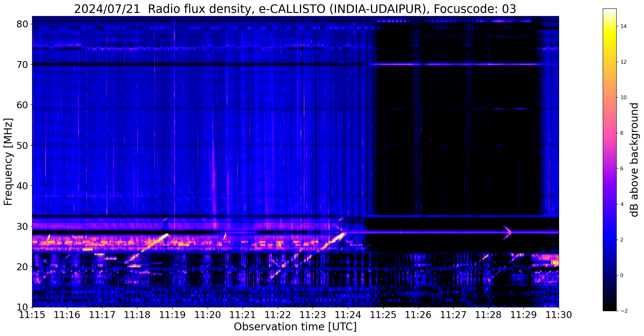The image size is (644, 336).
Task: Click the 11:17 time tick label
Action: point(102,315)
